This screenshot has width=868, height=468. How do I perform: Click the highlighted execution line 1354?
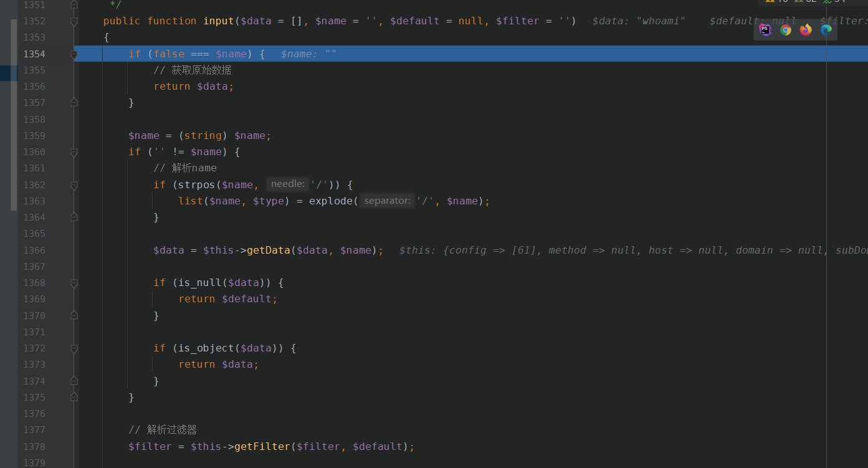(470, 54)
